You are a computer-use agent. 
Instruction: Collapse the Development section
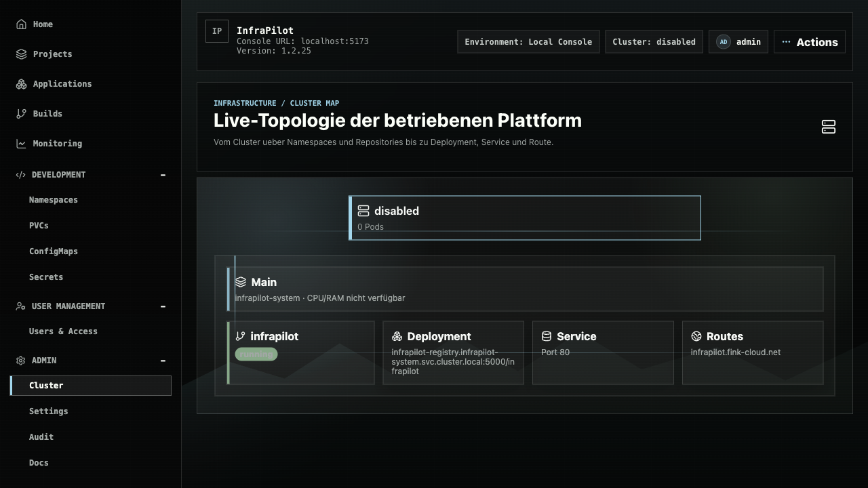pos(163,175)
